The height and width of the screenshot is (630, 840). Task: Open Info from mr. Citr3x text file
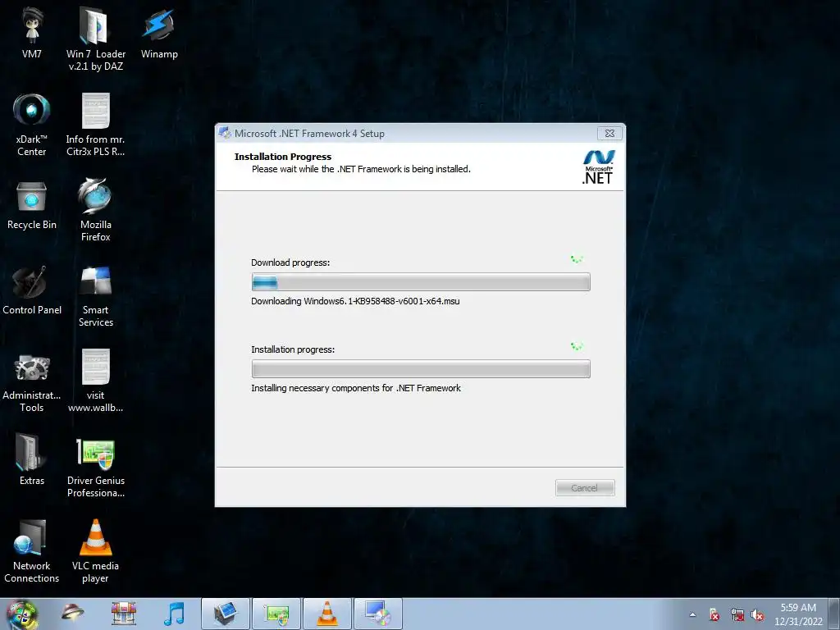tap(95, 125)
